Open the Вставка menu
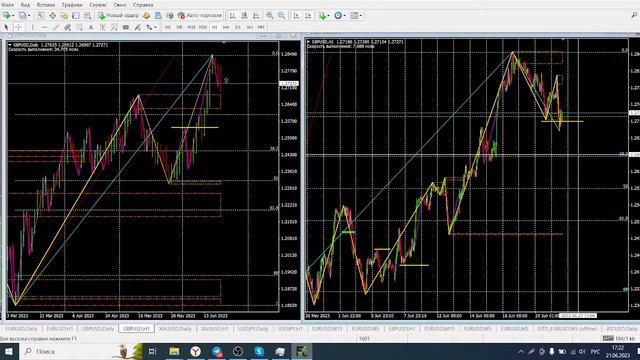 click(x=46, y=5)
